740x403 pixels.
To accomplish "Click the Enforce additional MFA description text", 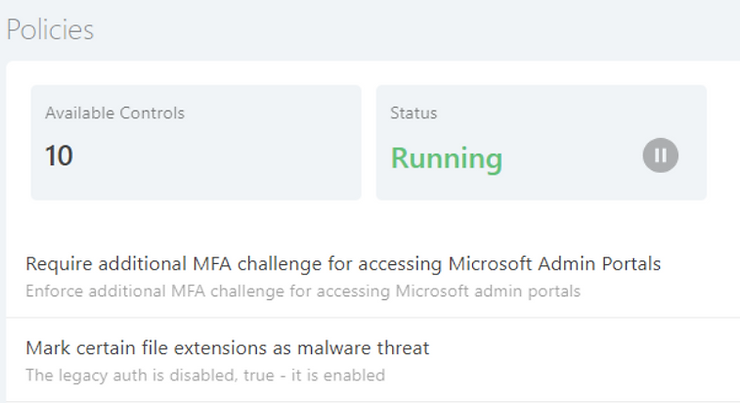I will pyautogui.click(x=303, y=291).
